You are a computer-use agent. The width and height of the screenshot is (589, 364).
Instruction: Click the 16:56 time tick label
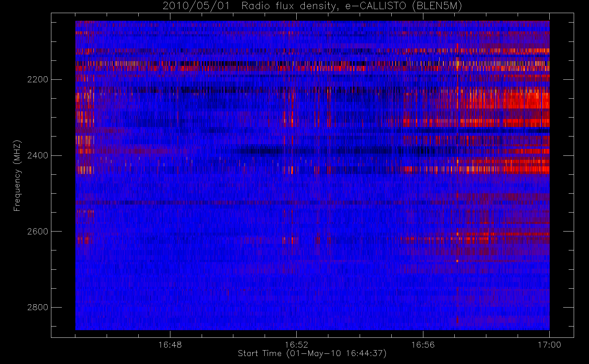pos(423,345)
